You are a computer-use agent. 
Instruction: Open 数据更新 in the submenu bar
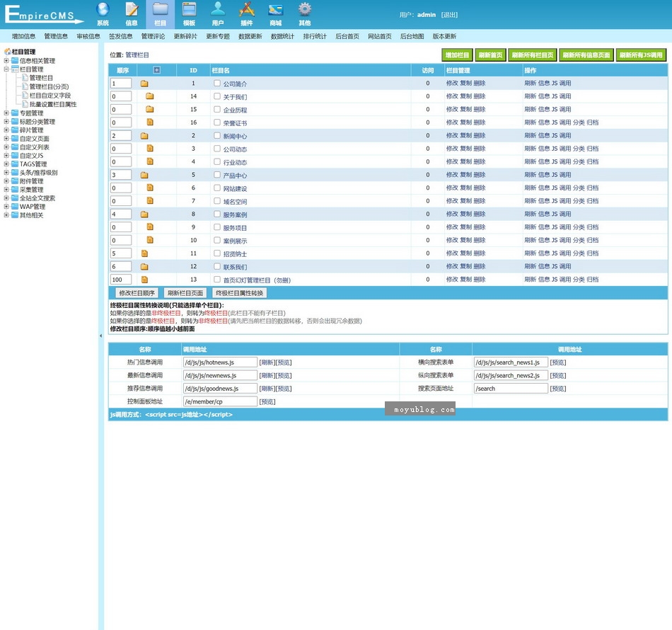[250, 36]
